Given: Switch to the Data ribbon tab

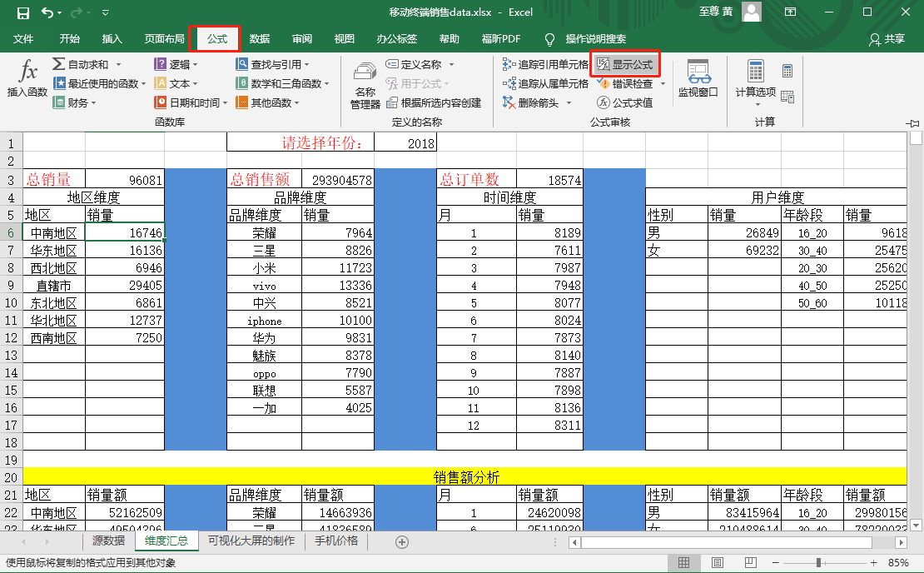Looking at the screenshot, I should pyautogui.click(x=259, y=39).
